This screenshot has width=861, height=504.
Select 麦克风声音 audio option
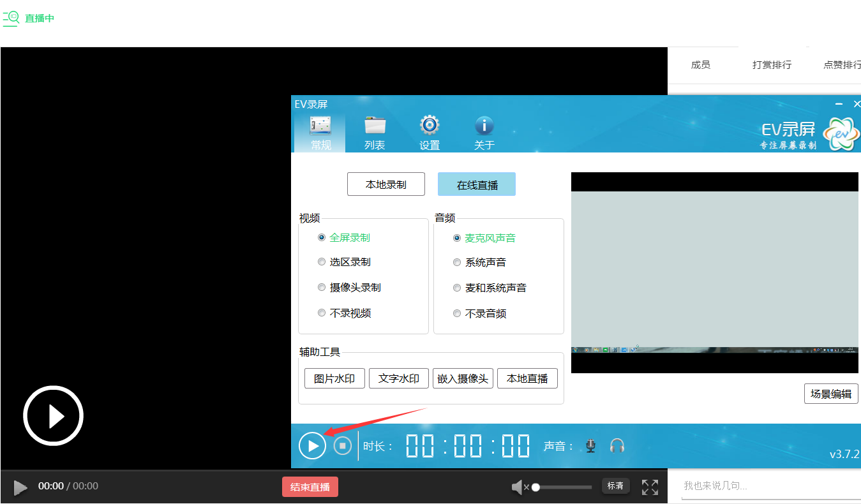coord(484,238)
